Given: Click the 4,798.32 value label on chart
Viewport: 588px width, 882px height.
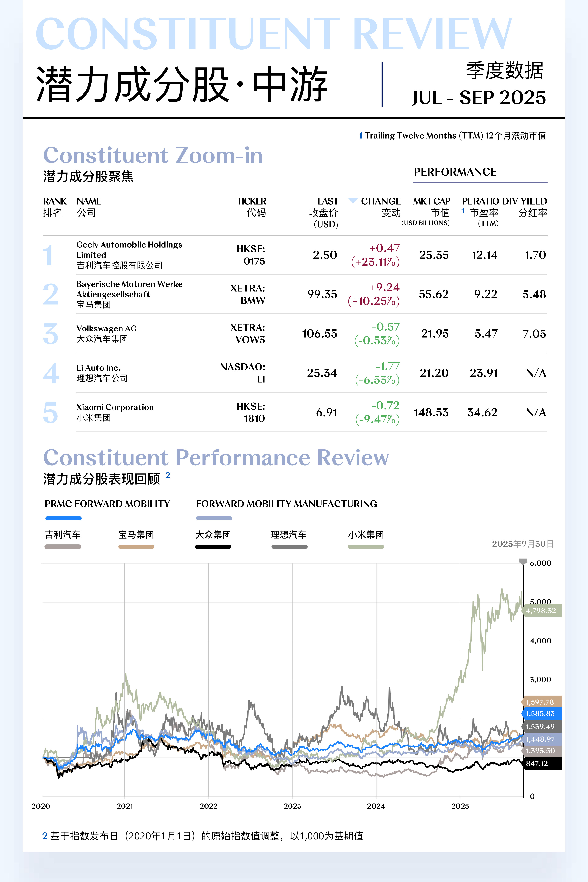Looking at the screenshot, I should click(541, 611).
